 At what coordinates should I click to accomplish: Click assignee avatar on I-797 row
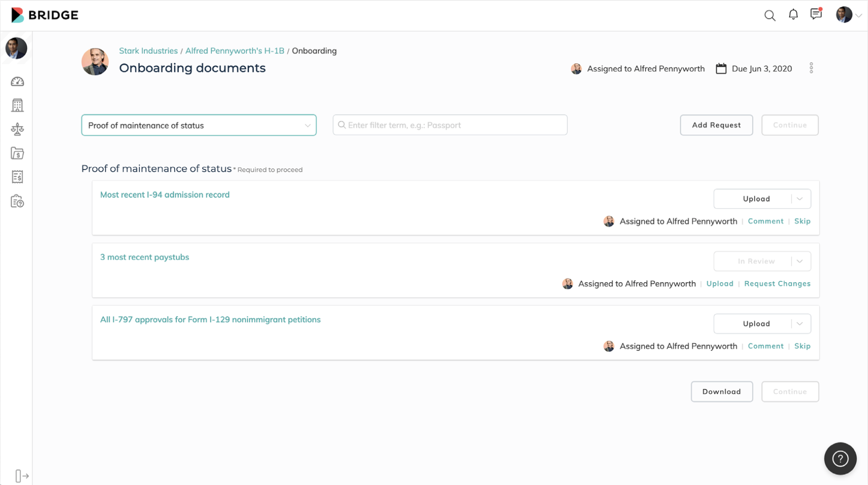609,346
